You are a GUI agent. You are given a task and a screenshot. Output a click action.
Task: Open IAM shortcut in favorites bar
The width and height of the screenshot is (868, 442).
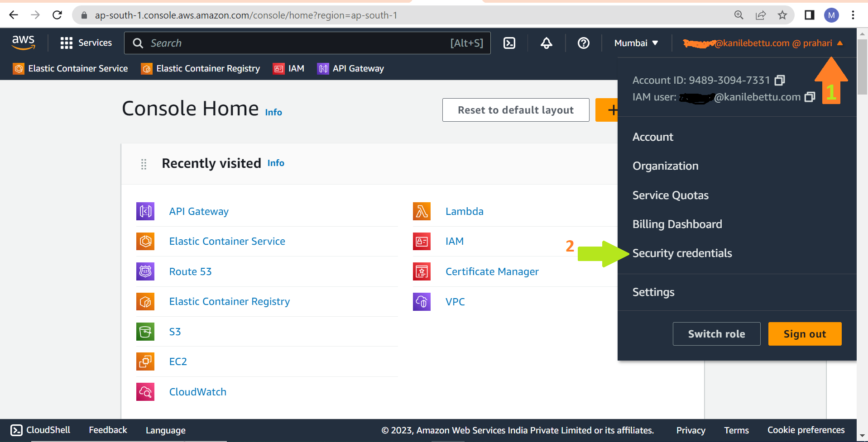[x=288, y=68]
